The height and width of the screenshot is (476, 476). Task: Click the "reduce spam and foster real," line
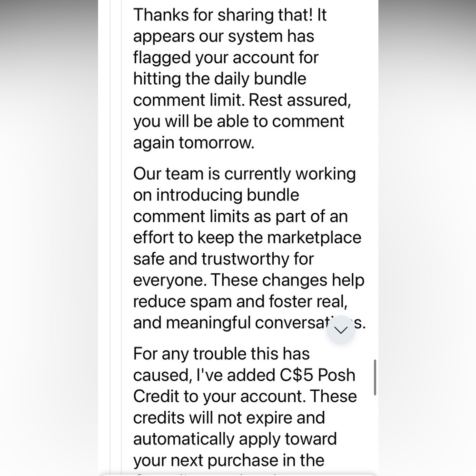coord(240,301)
